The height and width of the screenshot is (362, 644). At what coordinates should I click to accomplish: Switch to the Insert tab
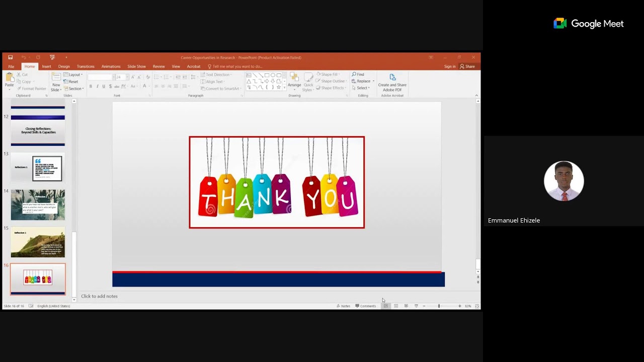click(46, 66)
